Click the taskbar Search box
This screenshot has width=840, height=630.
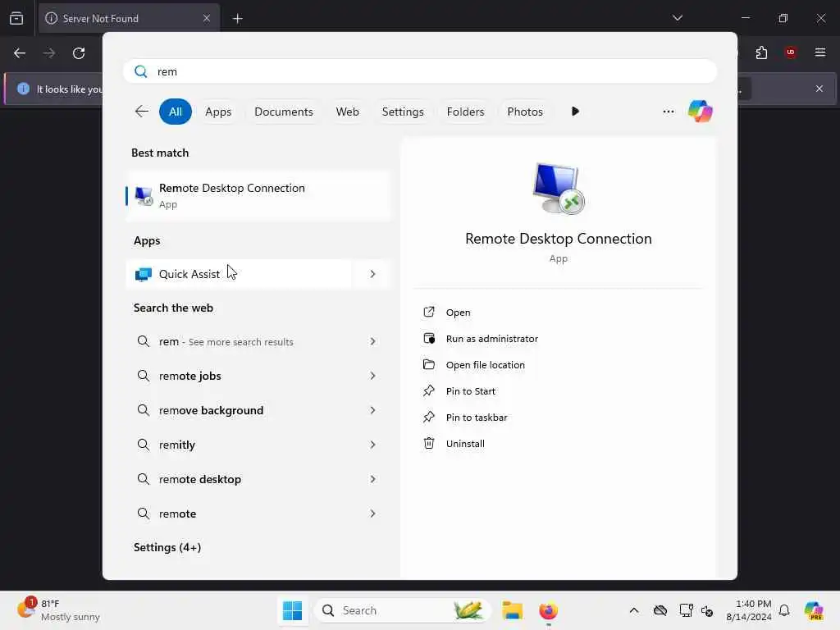tap(402, 610)
